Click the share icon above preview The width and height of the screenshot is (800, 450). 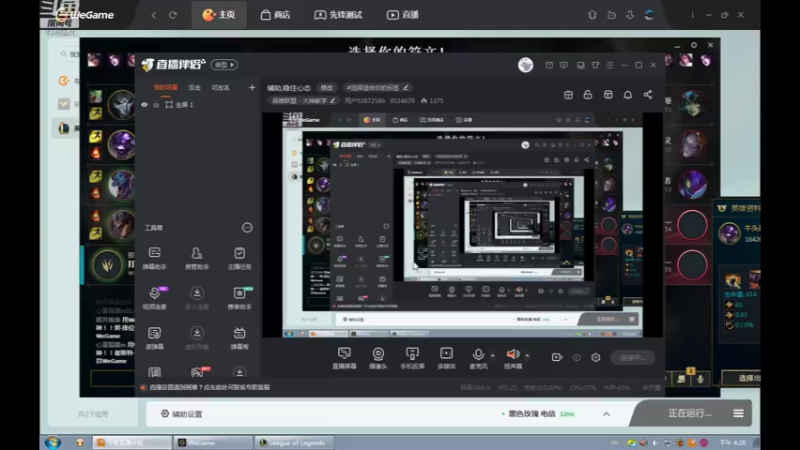(x=648, y=95)
